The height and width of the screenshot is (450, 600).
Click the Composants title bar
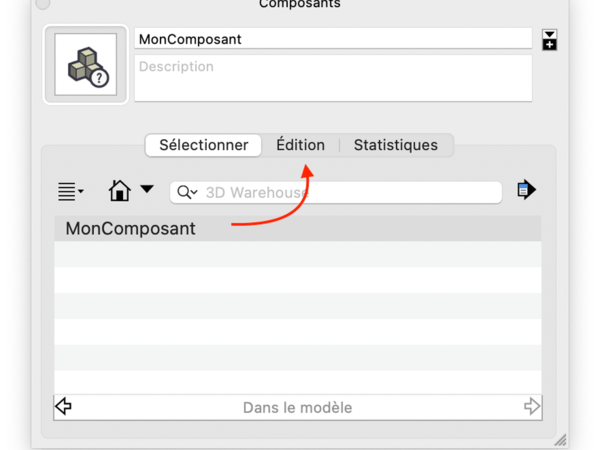pyautogui.click(x=299, y=5)
